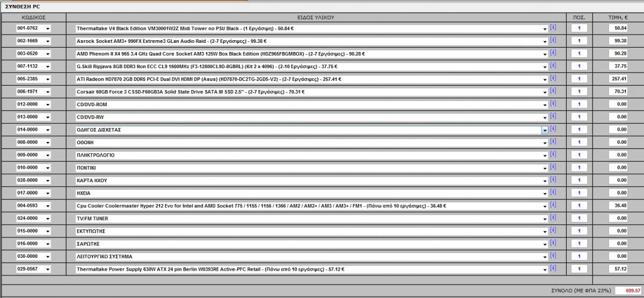View info icon for ΟΔΗΓΟΣ ΔΙΣΚΕΤΑΣ row
The image size is (644, 298).
click(553, 129)
